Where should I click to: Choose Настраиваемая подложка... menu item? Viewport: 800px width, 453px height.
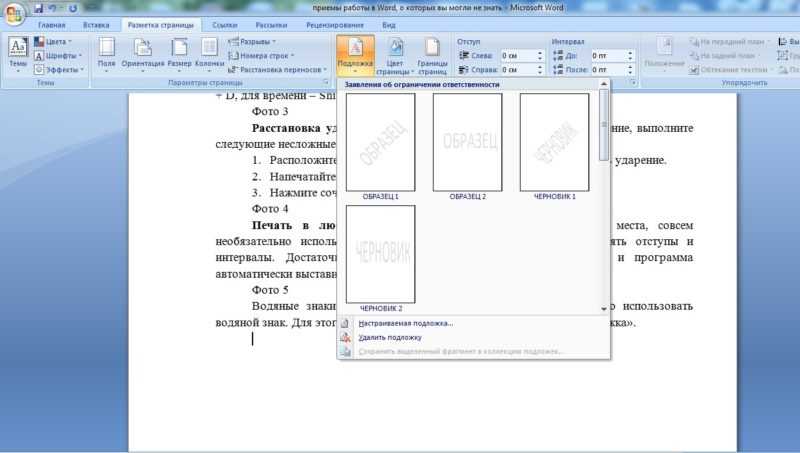(x=406, y=323)
